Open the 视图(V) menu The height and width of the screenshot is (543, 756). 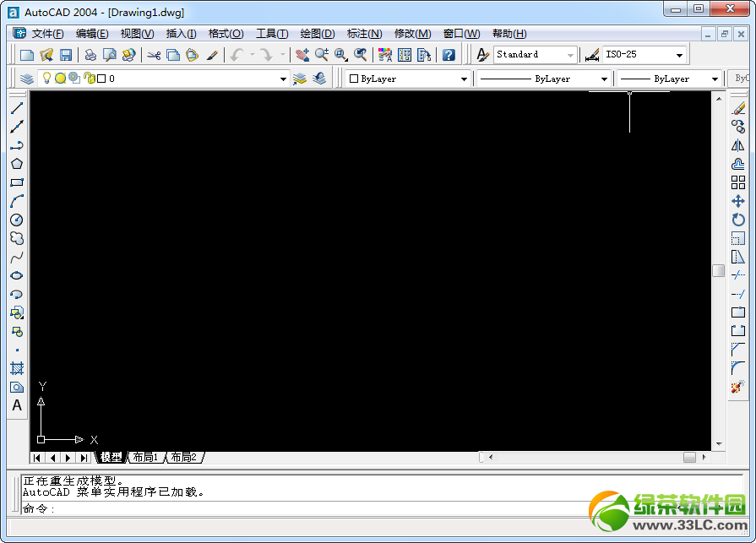(137, 34)
